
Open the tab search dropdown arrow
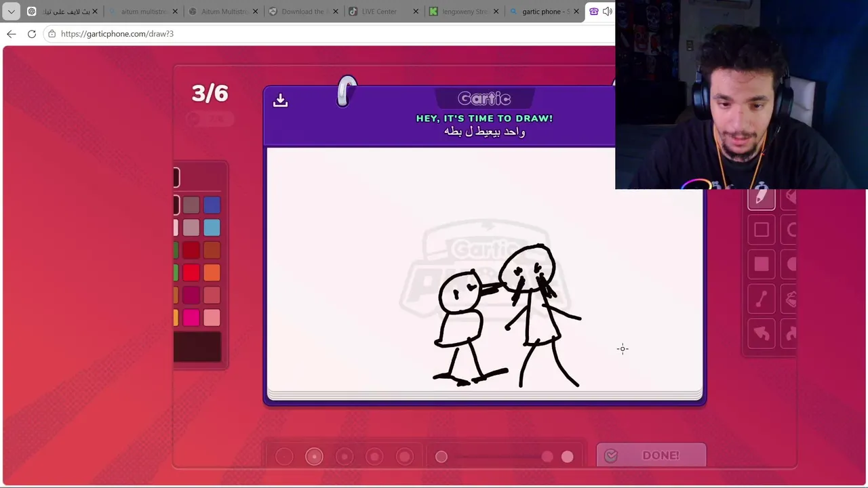click(x=12, y=12)
